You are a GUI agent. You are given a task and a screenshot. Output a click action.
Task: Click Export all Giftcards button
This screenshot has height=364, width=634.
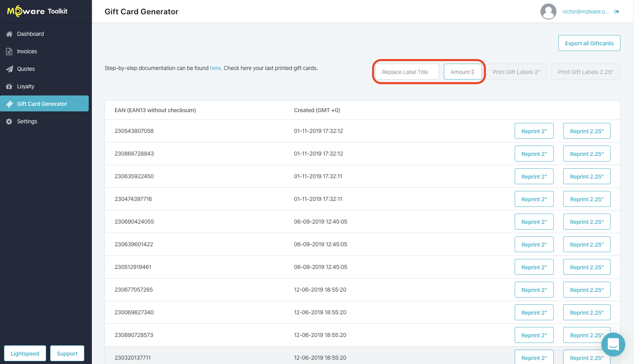589,43
